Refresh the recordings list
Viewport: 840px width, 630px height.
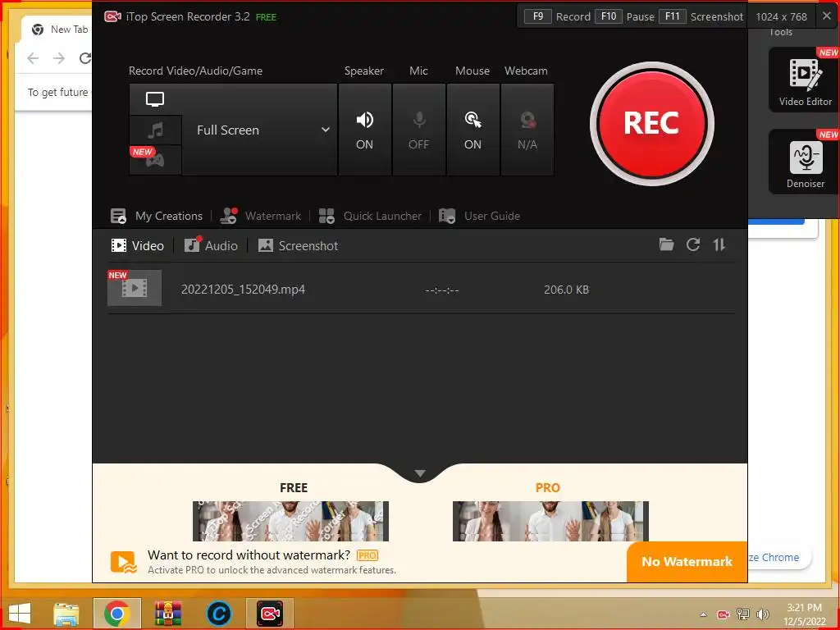[693, 244]
